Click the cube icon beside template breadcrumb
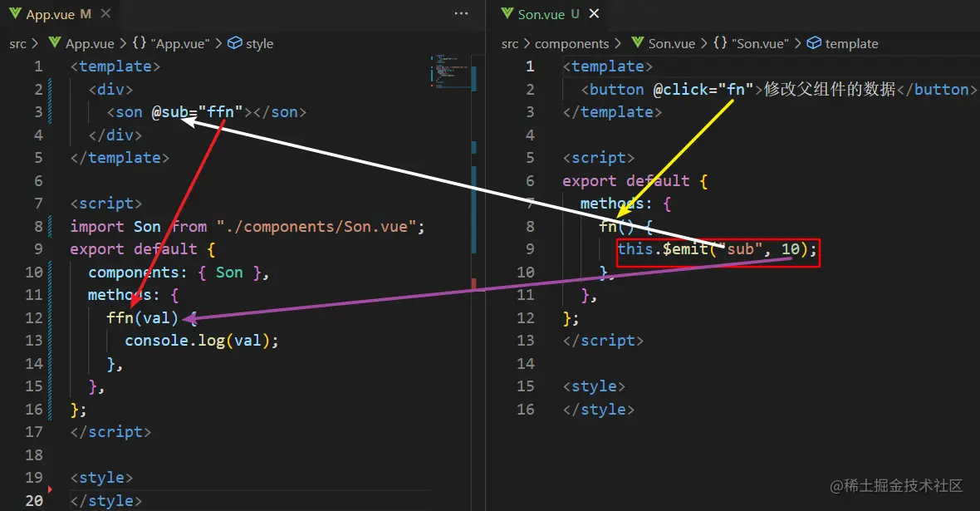Screen dimensions: 980x511 814,42
